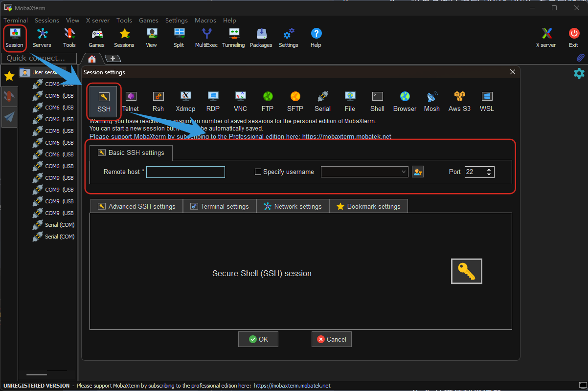Click the status bar monitor icon
Viewport: 588px width, 391px height.
[x=583, y=386]
